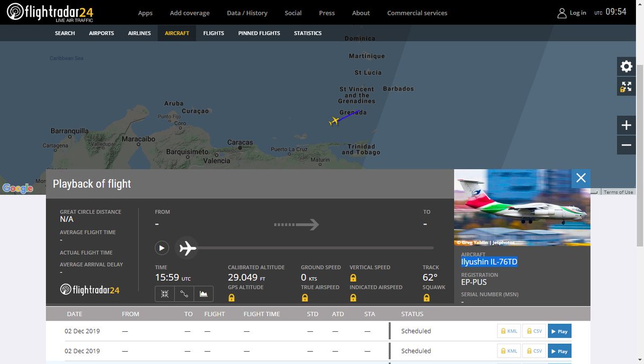This screenshot has height=364, width=644.
Task: Switch to Aircraft tab
Action: (x=177, y=33)
